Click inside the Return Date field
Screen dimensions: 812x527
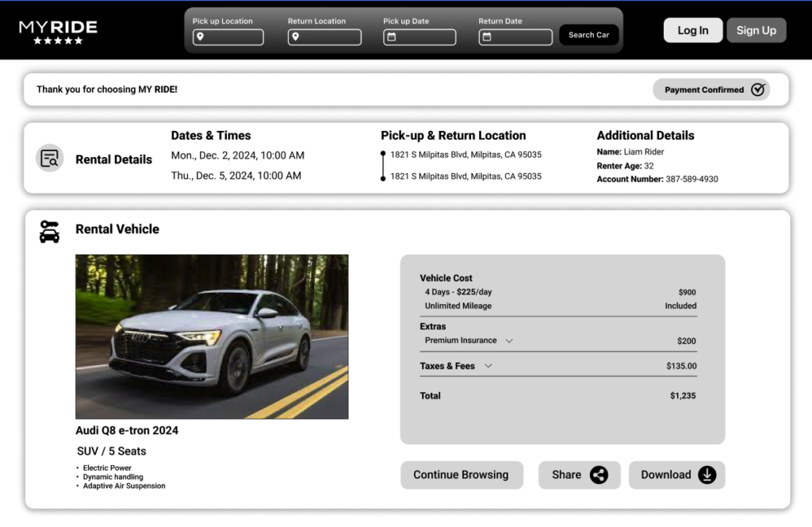tap(521, 37)
